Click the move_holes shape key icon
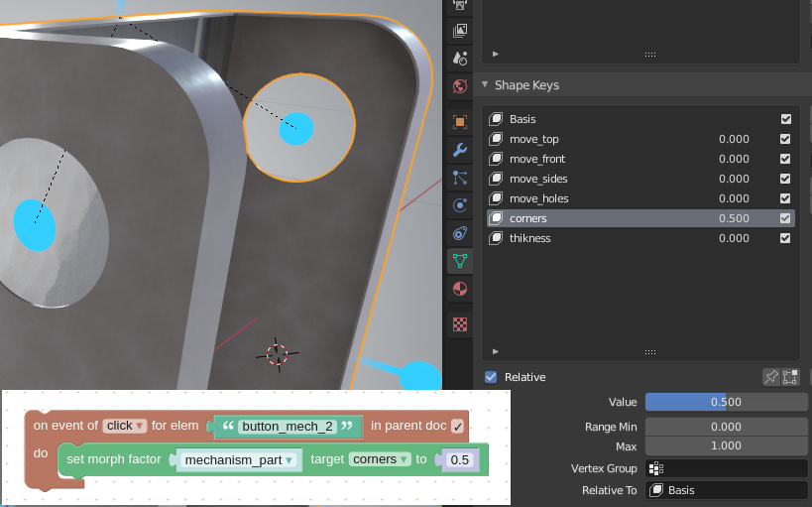812x507 pixels. pyautogui.click(x=496, y=198)
